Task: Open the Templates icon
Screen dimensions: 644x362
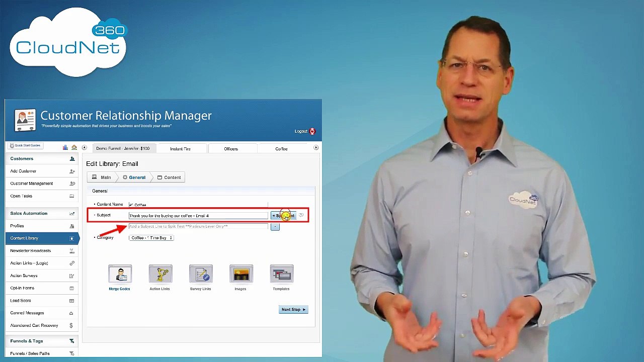Action: point(281,275)
